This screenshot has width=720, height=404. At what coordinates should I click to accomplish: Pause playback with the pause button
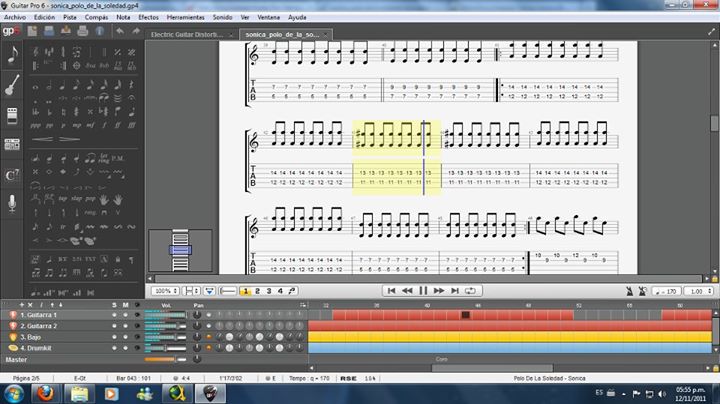coord(424,291)
